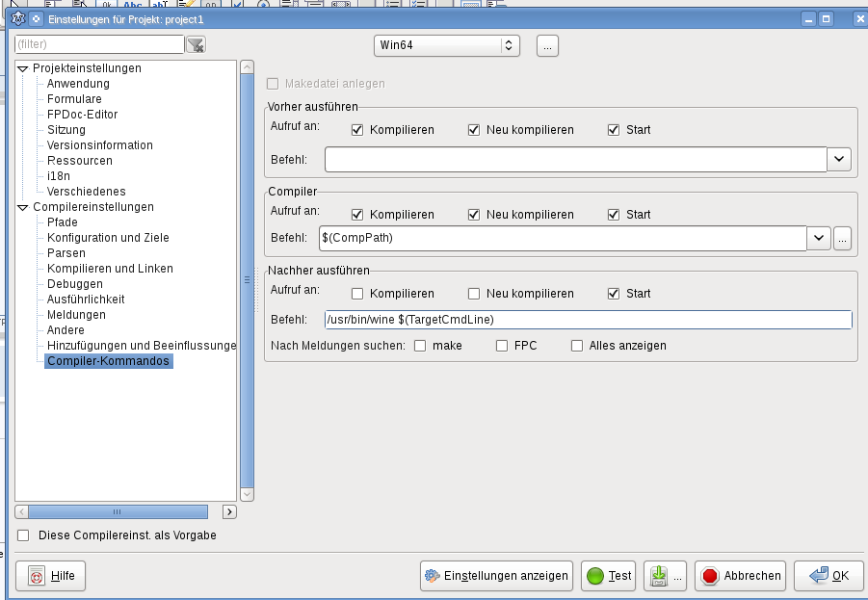The image size is (868, 600).
Task: Click Nachher ausführen Befehl text field
Action: [x=588, y=320]
